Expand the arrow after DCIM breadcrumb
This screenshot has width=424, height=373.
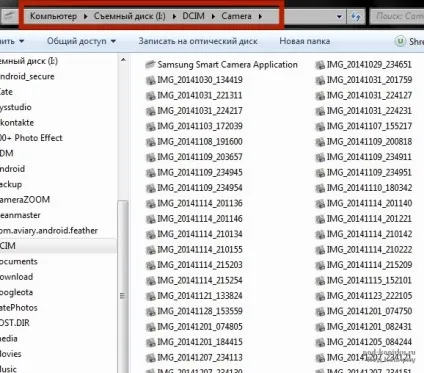213,16
